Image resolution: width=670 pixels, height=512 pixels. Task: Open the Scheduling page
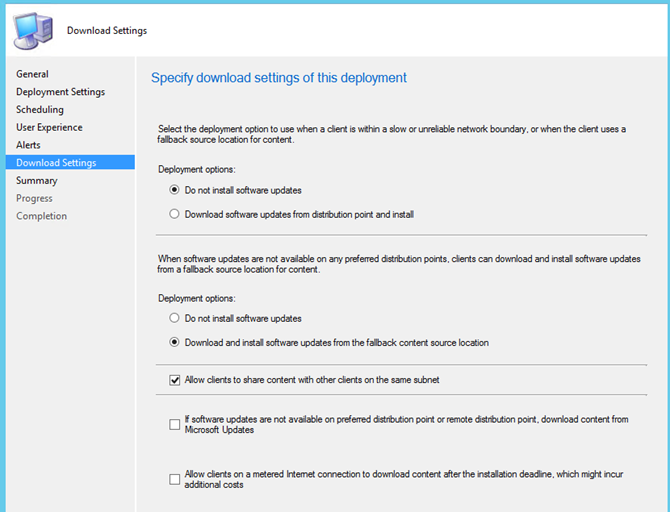pyautogui.click(x=40, y=109)
